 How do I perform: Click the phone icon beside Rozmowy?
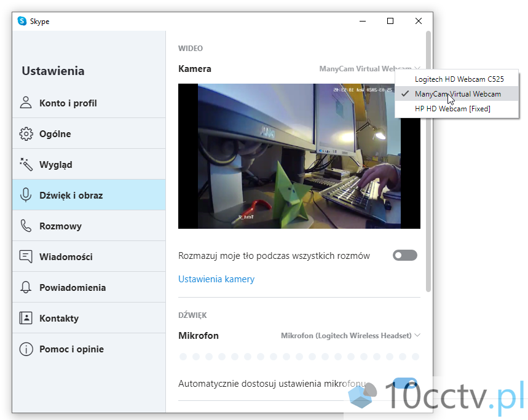click(x=26, y=226)
